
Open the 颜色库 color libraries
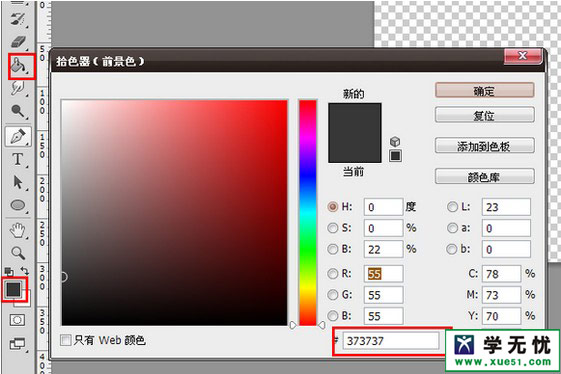pyautogui.click(x=484, y=176)
